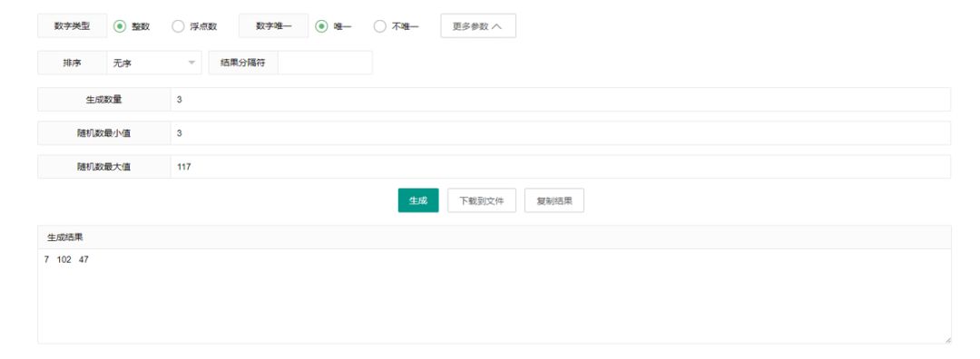
Task: Select the 浮点数 radio button
Action: click(178, 26)
